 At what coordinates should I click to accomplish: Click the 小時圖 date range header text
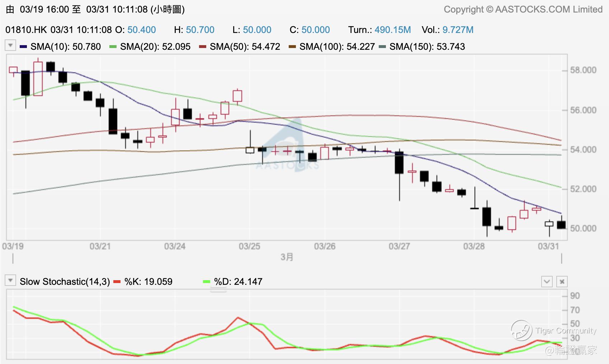[95, 10]
